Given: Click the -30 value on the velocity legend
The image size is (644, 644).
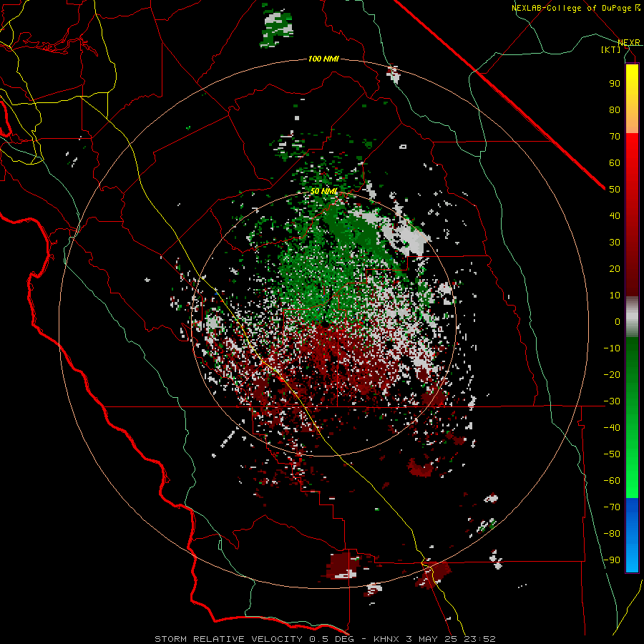Looking at the screenshot, I should click(x=612, y=401).
